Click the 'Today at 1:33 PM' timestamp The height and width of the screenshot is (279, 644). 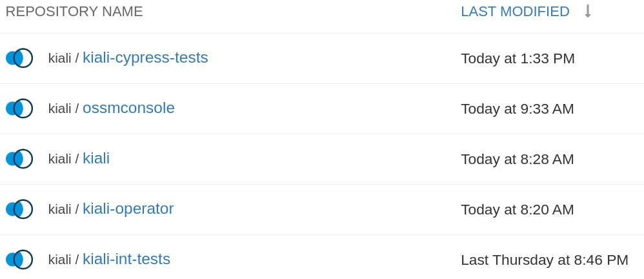point(518,58)
